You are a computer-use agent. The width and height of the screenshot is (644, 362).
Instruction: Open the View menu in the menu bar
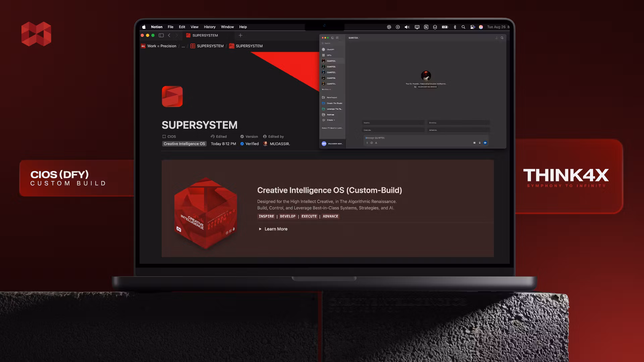(x=194, y=27)
